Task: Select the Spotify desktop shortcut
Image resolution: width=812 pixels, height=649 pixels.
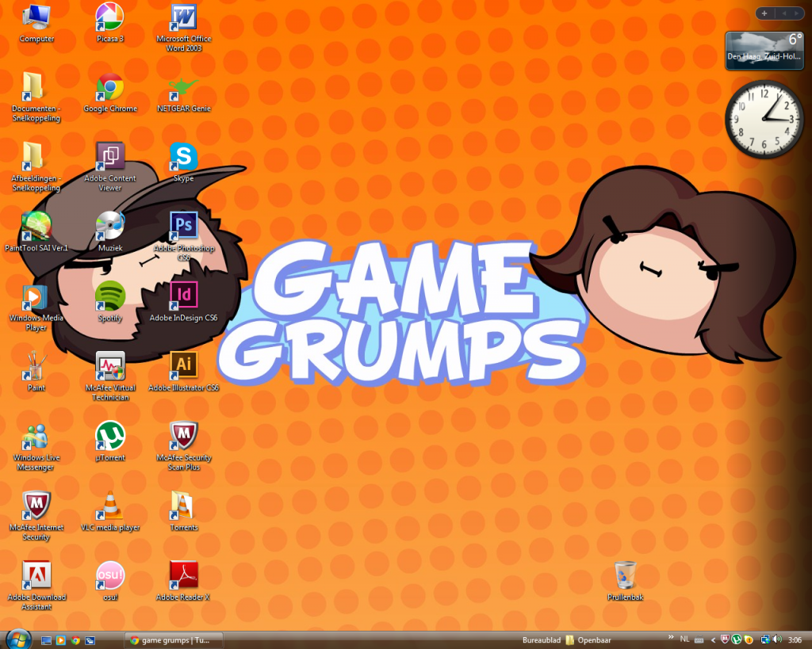Action: [110, 296]
